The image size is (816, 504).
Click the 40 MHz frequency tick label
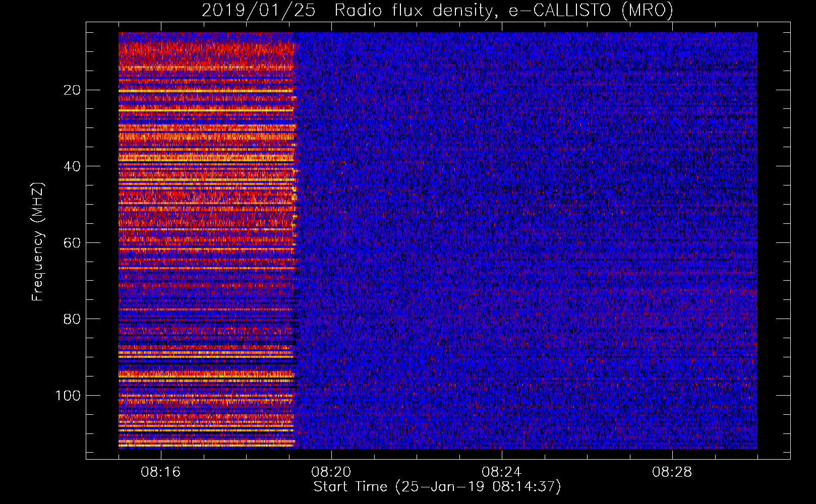click(73, 166)
